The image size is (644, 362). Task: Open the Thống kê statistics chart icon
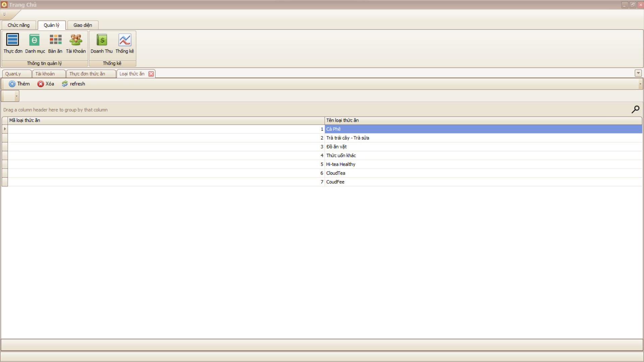(125, 43)
